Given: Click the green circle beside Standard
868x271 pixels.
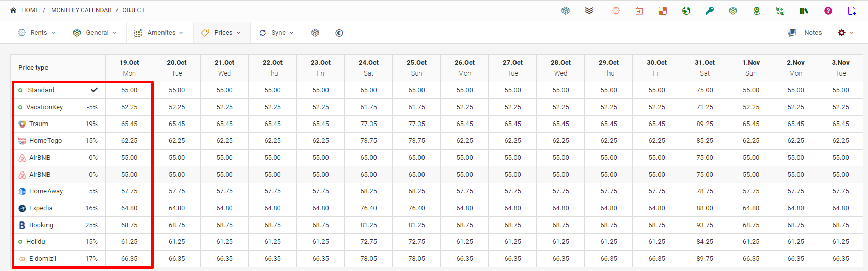Looking at the screenshot, I should 20,90.
